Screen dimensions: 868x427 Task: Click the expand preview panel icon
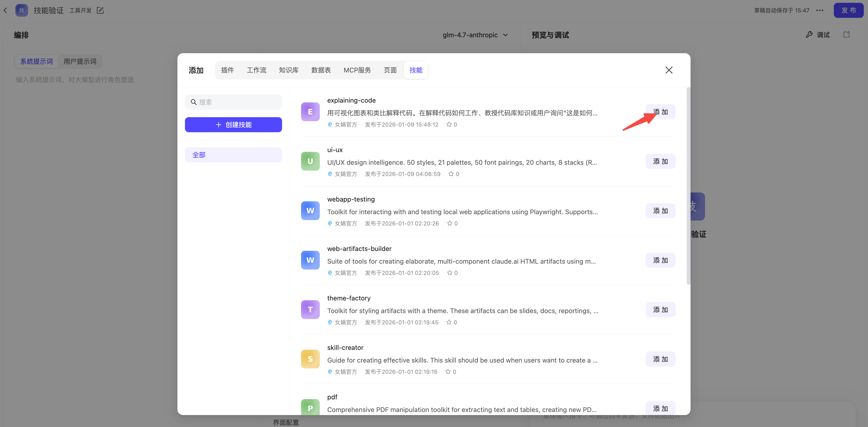click(x=846, y=34)
